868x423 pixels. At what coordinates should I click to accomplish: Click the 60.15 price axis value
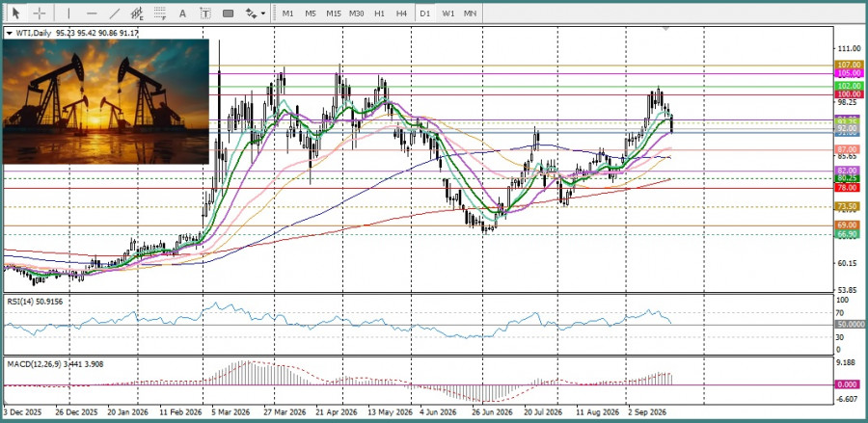[849, 263]
